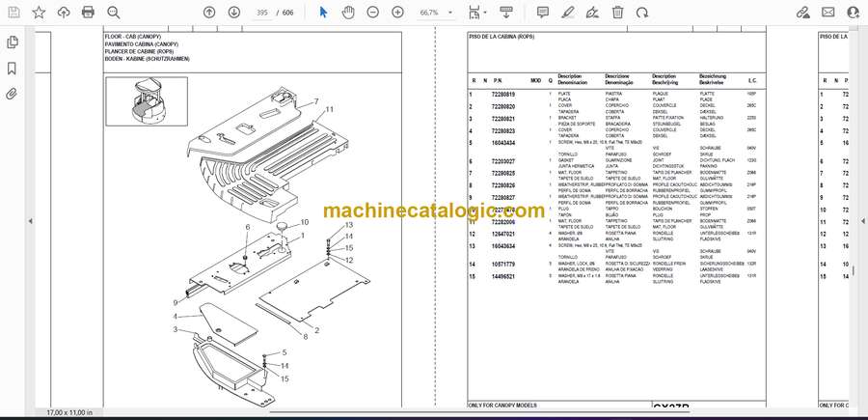This screenshot has width=868, height=420.
Task: Open the bookmarks side panel
Action: (12, 69)
